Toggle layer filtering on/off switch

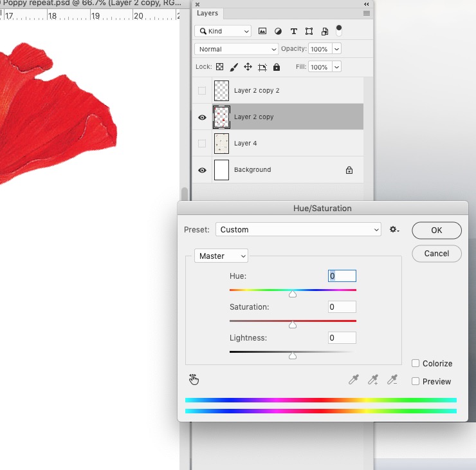tap(339, 31)
